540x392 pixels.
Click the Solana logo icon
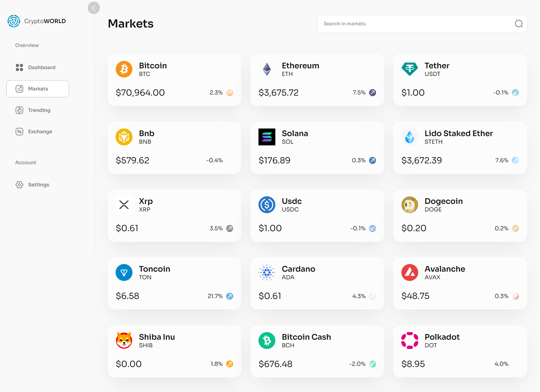pyautogui.click(x=267, y=137)
